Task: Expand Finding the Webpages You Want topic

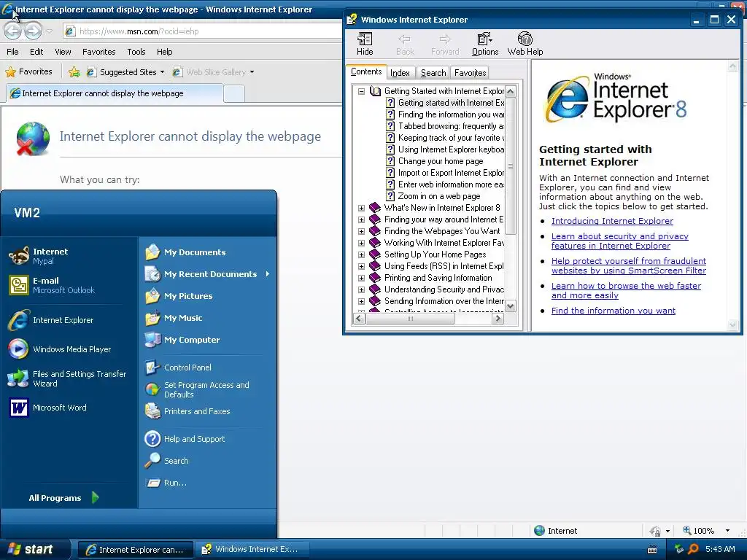Action: click(362, 231)
